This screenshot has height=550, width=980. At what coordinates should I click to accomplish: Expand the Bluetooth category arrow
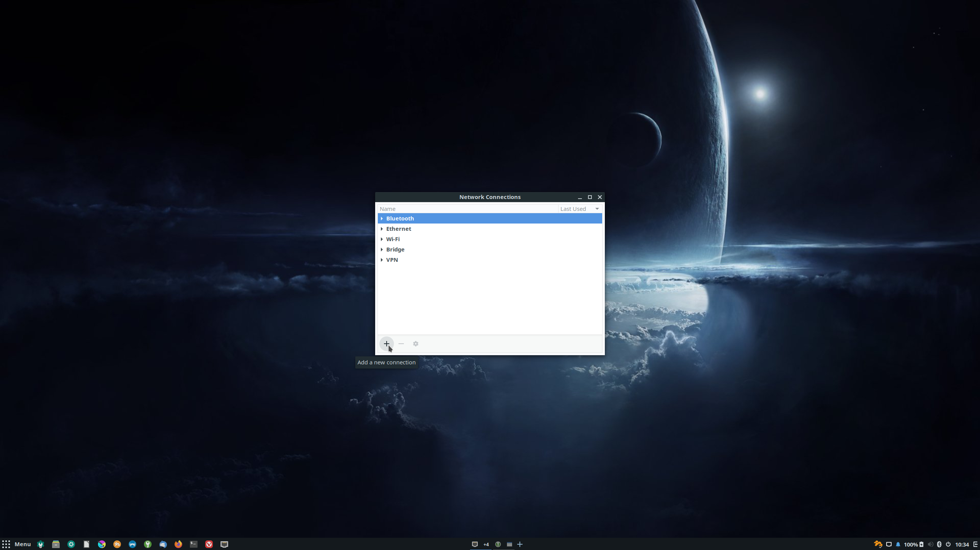[x=382, y=219]
